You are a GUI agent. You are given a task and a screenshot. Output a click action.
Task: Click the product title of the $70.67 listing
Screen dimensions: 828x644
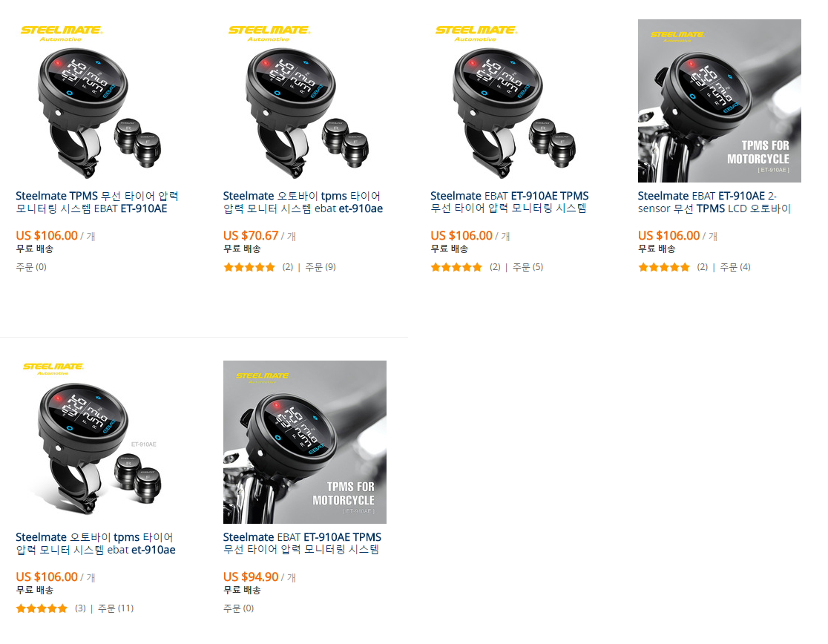(x=303, y=202)
